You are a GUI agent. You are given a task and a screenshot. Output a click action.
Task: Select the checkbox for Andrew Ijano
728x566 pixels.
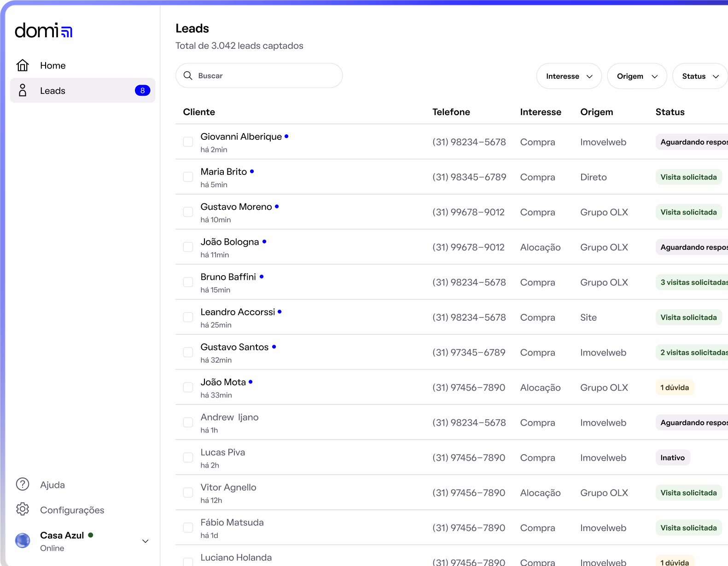coord(188,422)
